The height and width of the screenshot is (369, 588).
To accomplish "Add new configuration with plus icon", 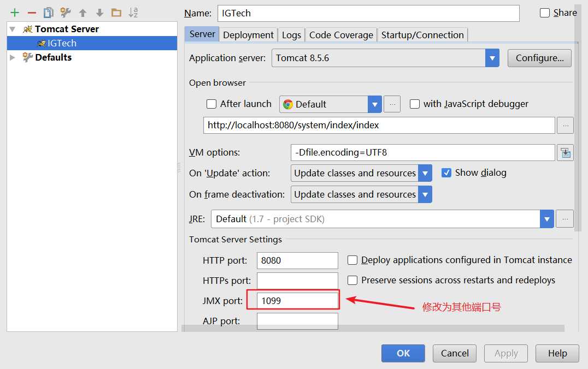I will coord(15,13).
